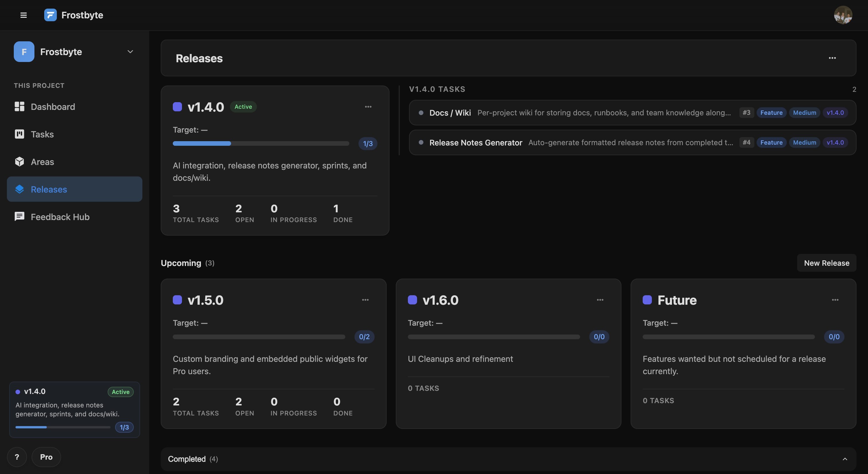Click the #4 tag on Release Notes Generator

pos(746,143)
